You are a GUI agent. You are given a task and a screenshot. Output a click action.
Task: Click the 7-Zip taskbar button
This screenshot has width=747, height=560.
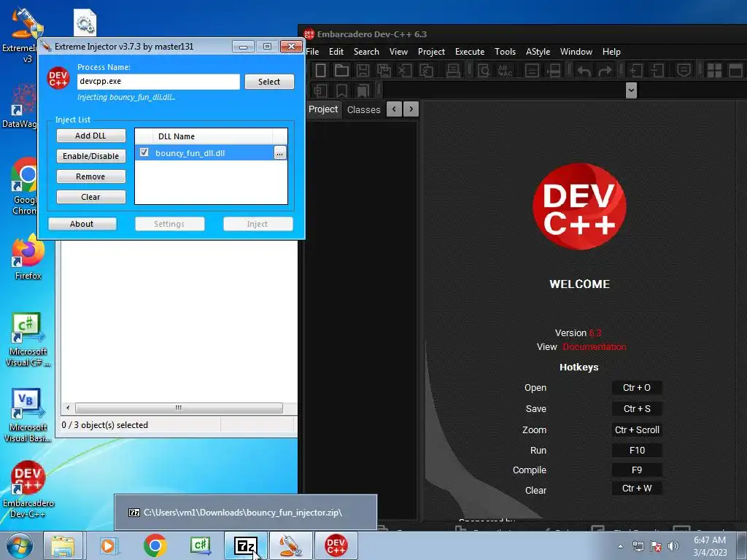246,545
